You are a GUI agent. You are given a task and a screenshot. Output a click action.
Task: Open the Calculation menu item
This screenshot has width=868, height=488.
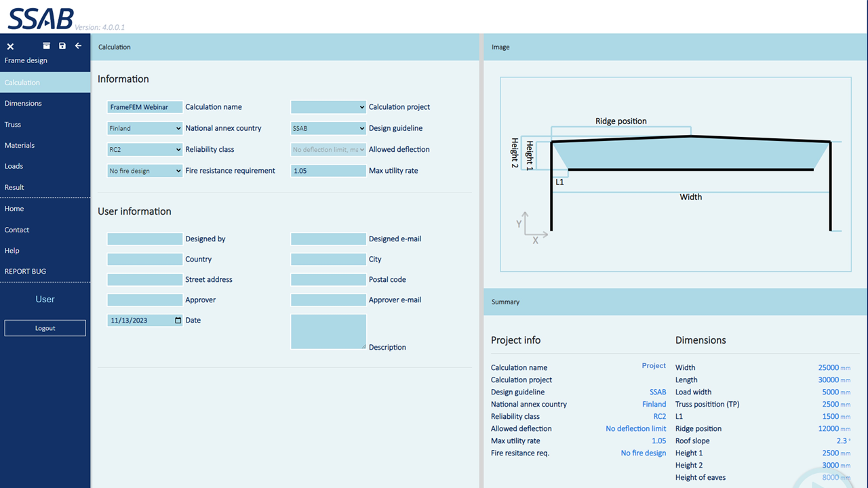(x=45, y=83)
